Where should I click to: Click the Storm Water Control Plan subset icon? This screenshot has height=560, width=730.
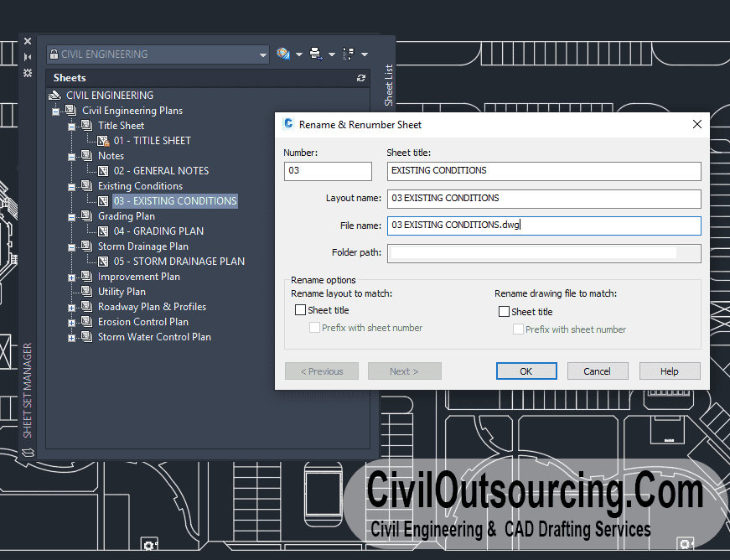(x=87, y=337)
